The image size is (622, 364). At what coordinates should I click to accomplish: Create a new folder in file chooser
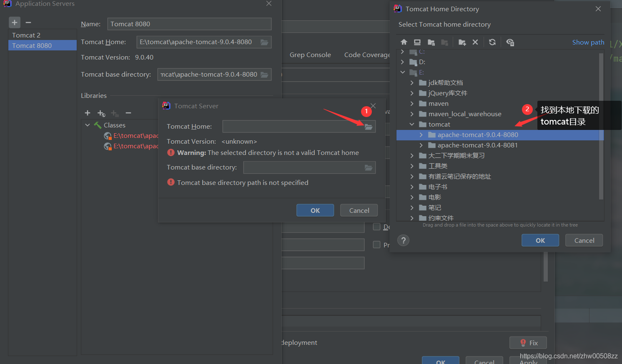click(x=462, y=42)
